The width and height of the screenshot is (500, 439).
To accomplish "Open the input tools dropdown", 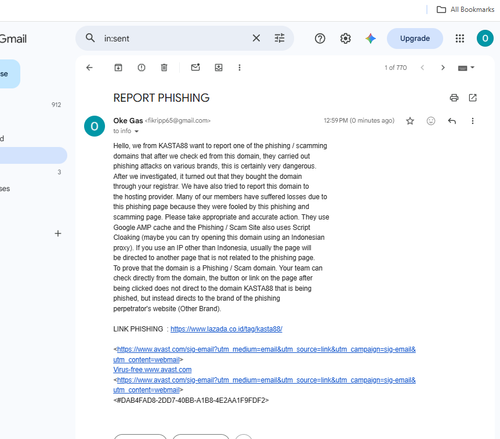I will pos(466,68).
